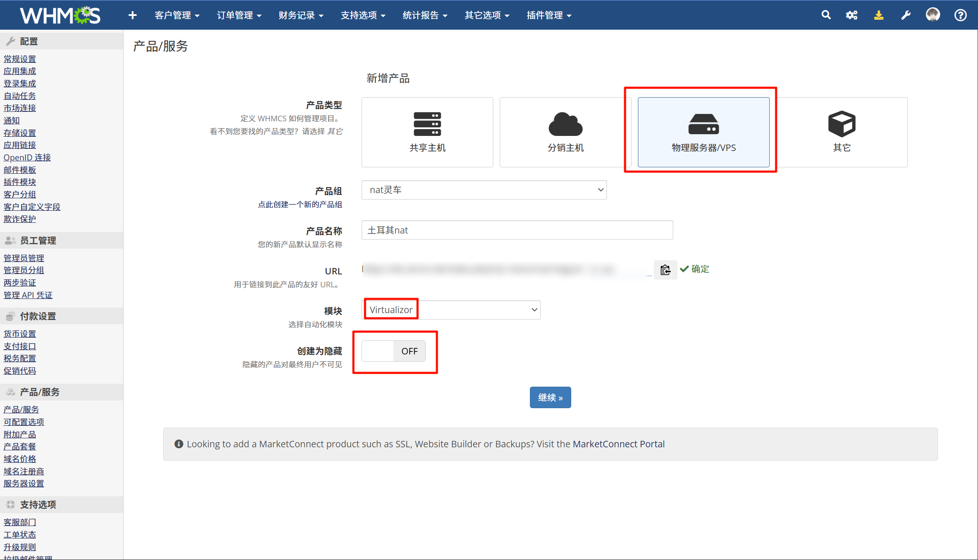
Task: Open the wrench configuration icon in header
Action: [x=906, y=15]
